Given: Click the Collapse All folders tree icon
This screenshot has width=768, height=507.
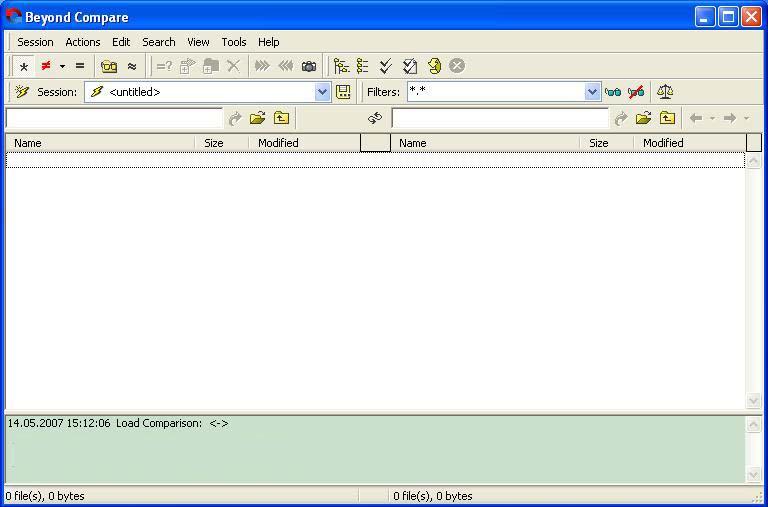Looking at the screenshot, I should (x=363, y=66).
